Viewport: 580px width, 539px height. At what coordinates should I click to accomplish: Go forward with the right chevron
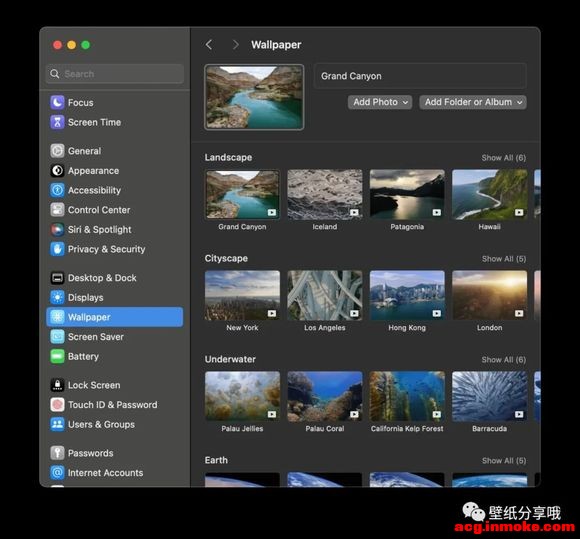[x=235, y=45]
